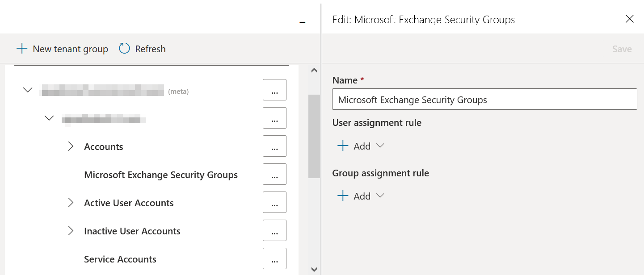
Task: Open more options for the (meta) group
Action: coord(274,90)
